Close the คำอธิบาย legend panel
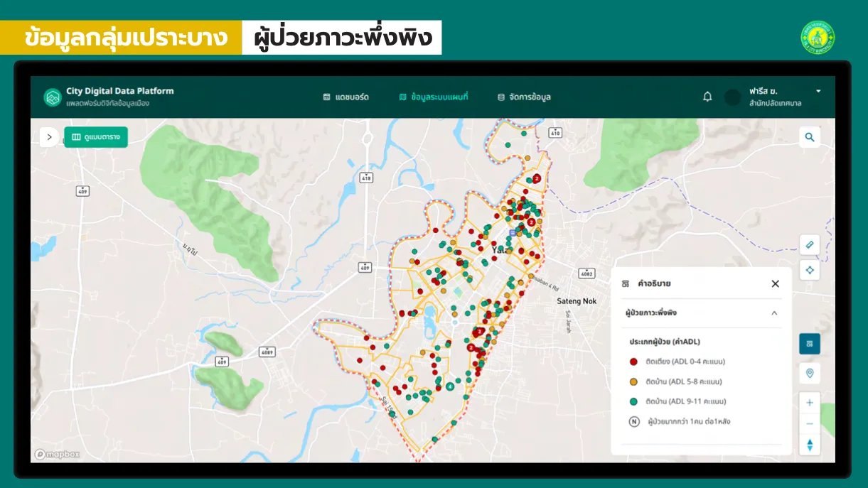 [x=775, y=283]
